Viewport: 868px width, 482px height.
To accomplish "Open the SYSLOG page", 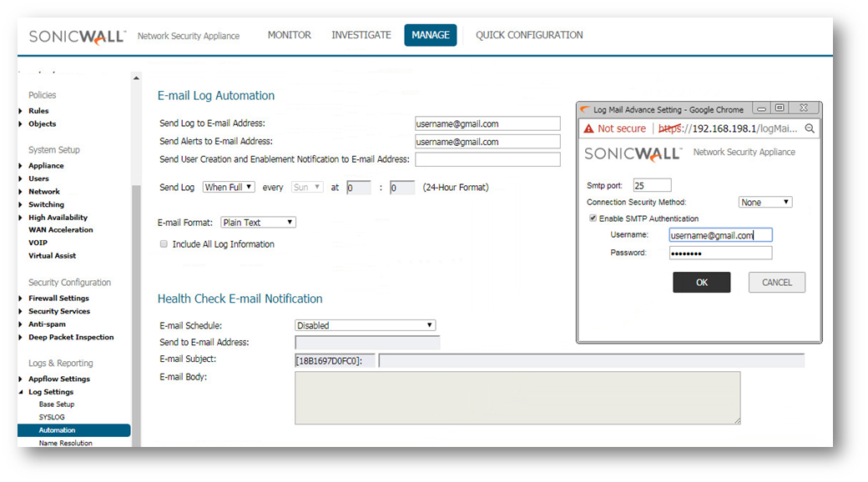I will 52,417.
